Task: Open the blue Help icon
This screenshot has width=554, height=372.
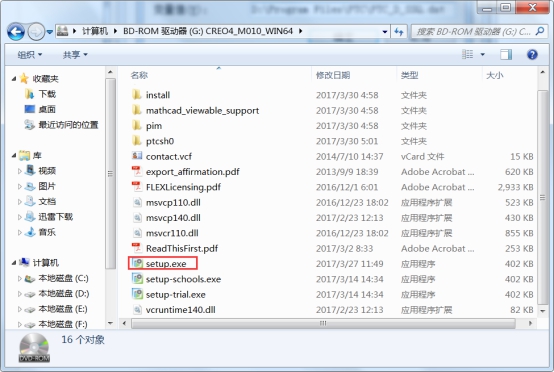Action: [x=532, y=54]
